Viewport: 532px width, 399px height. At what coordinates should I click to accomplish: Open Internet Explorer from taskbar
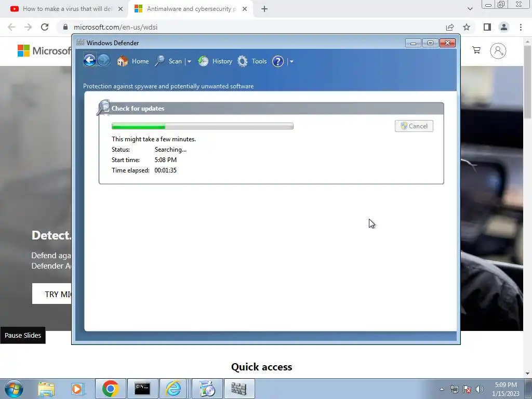coord(174,389)
